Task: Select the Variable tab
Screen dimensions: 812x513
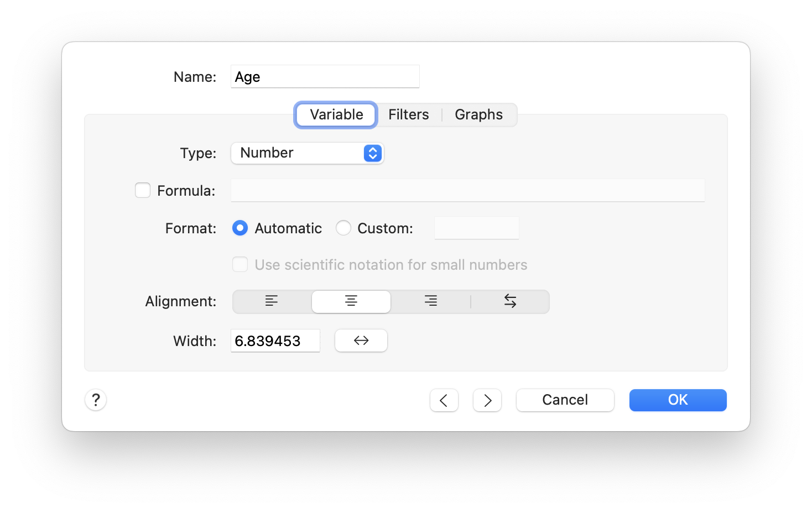Action: point(336,114)
